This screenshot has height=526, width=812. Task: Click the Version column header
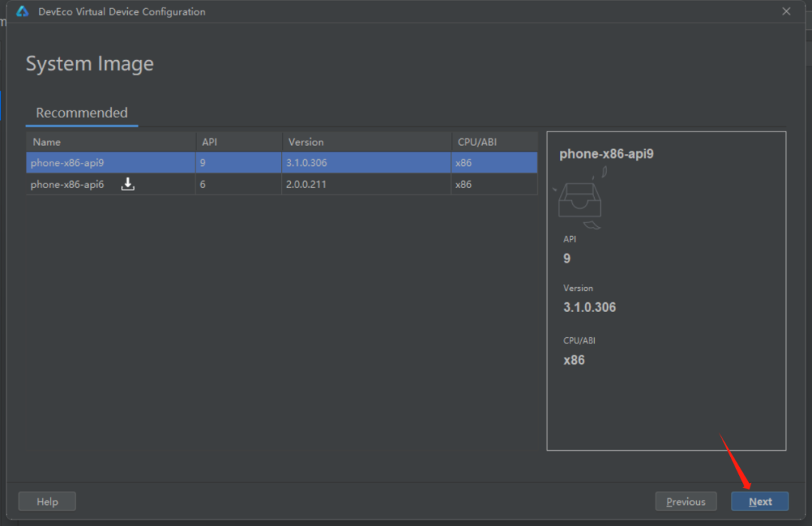pyautogui.click(x=306, y=142)
